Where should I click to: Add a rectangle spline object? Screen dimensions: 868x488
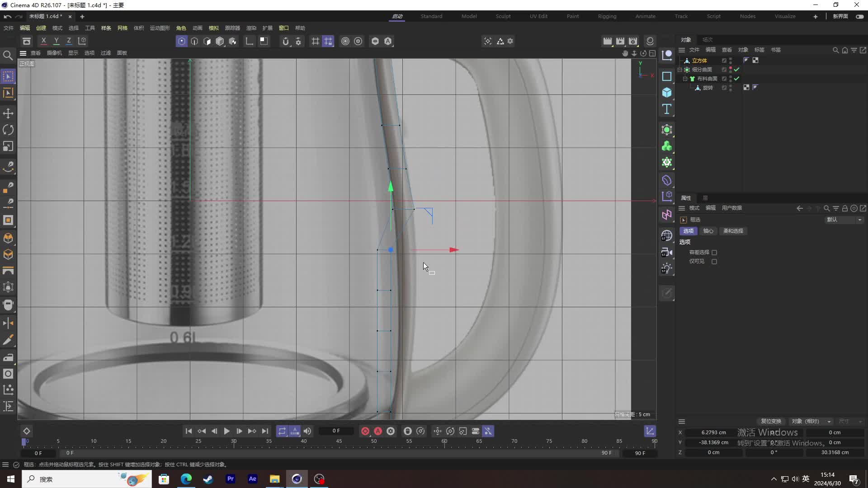click(x=667, y=76)
